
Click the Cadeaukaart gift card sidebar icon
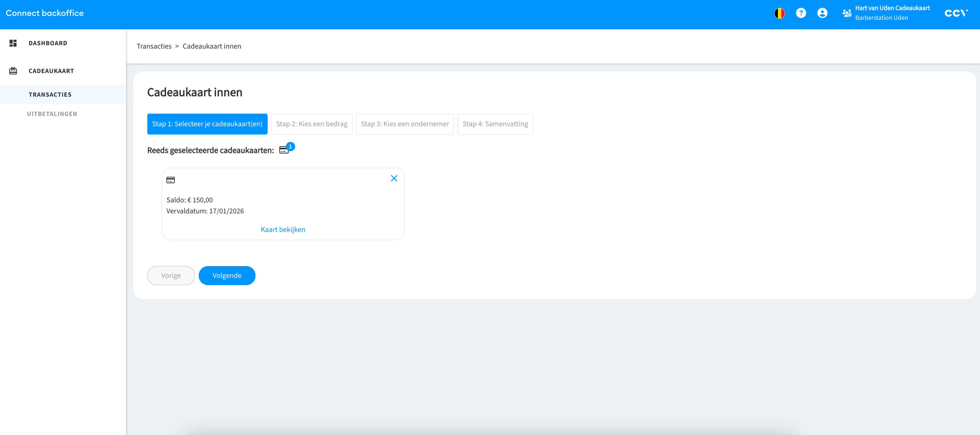click(x=13, y=71)
